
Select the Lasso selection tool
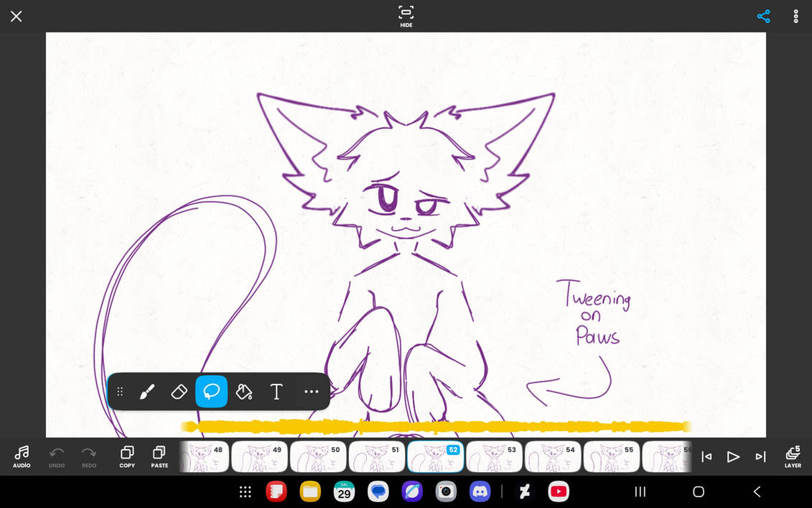[211, 392]
